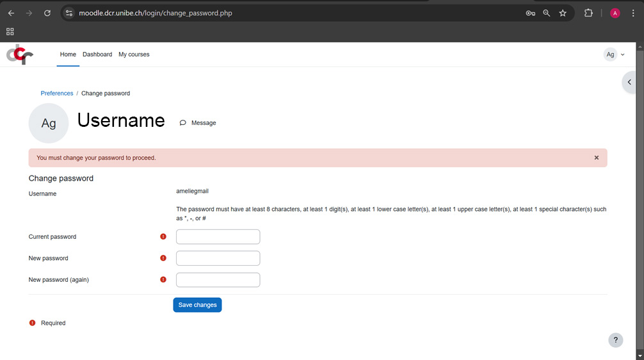The width and height of the screenshot is (644, 360).
Task: Click into the Current password field
Action: [x=218, y=237]
